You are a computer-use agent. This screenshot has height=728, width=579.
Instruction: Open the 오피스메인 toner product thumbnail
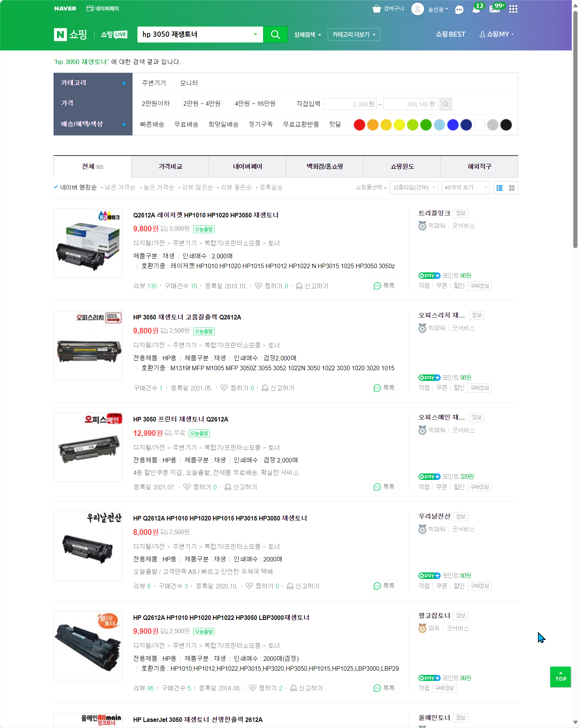coord(88,447)
